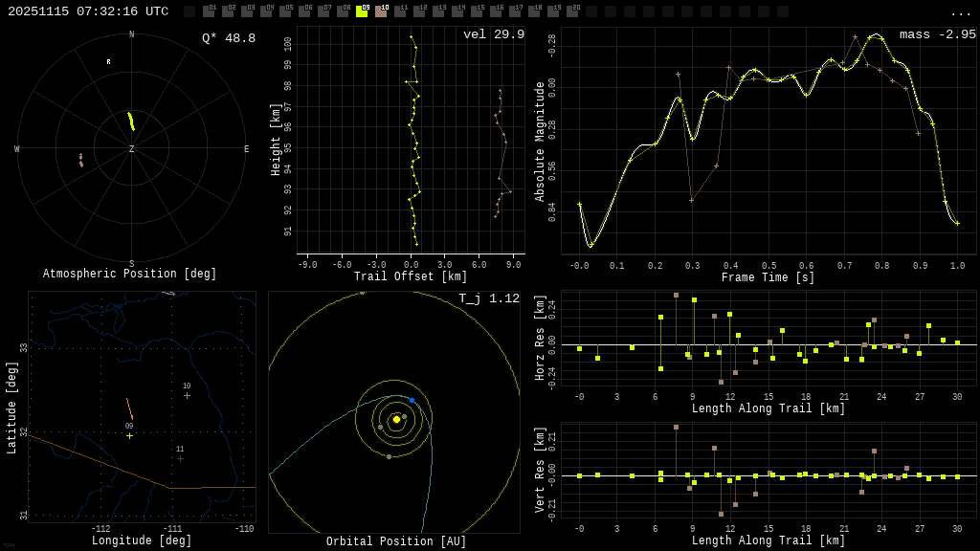Click the Trail Offset [km] axis label
980x551 pixels.
click(411, 276)
